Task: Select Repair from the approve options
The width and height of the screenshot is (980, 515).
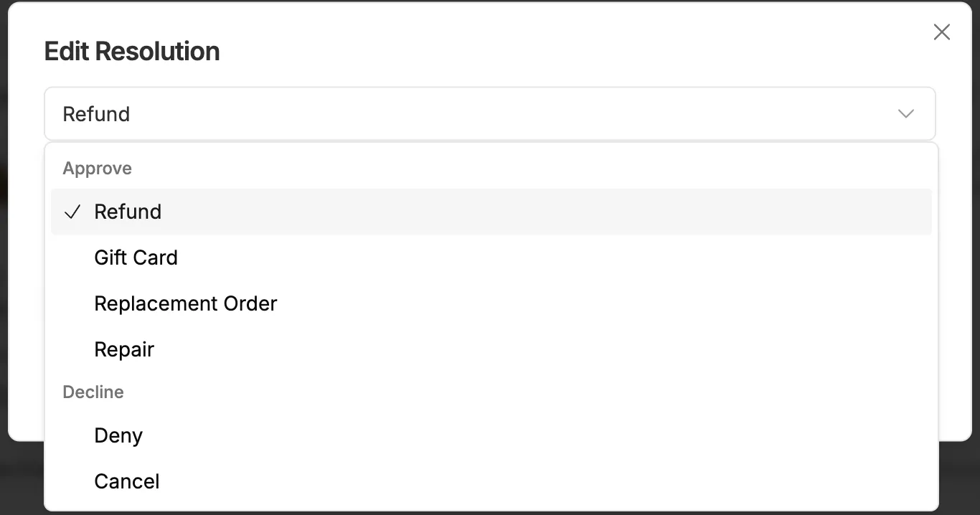Action: pos(124,349)
